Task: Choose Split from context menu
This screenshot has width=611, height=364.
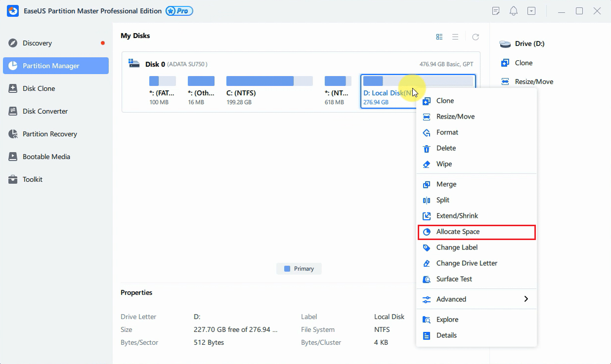Action: pyautogui.click(x=477, y=200)
